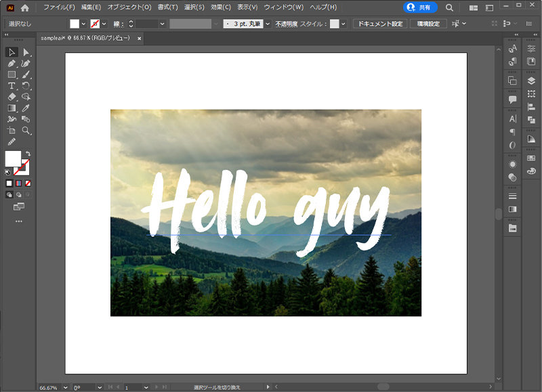Open the ファイル(F) menu

60,7
